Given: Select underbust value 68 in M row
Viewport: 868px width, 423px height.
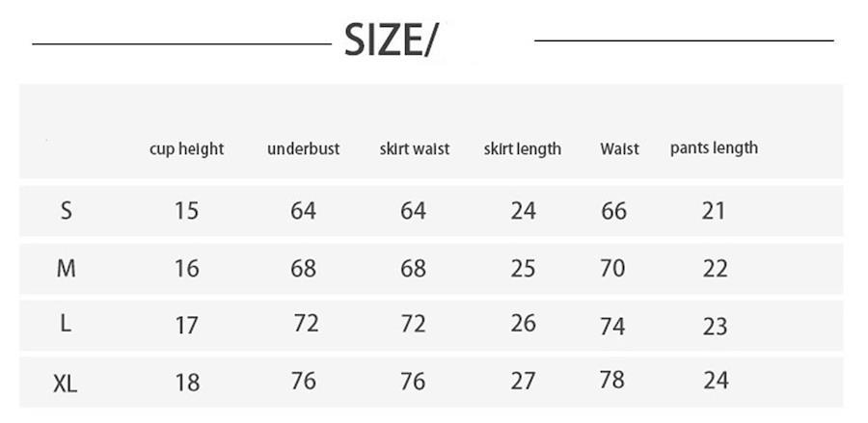Looking at the screenshot, I should click(x=303, y=269).
